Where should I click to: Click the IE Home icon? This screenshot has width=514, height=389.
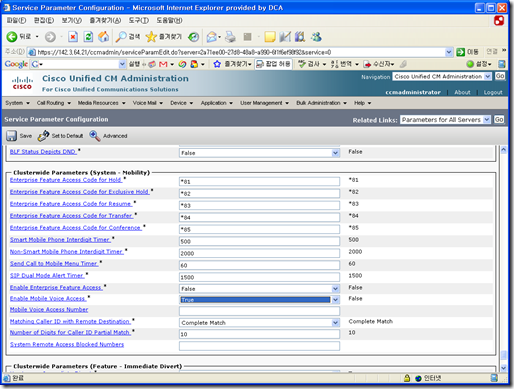(x=103, y=37)
